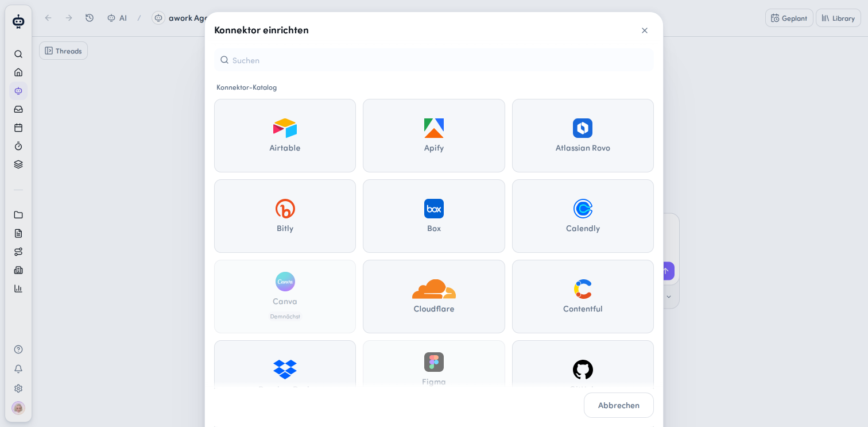Toggle the Threads panel button
This screenshot has height=427, width=868.
click(64, 51)
